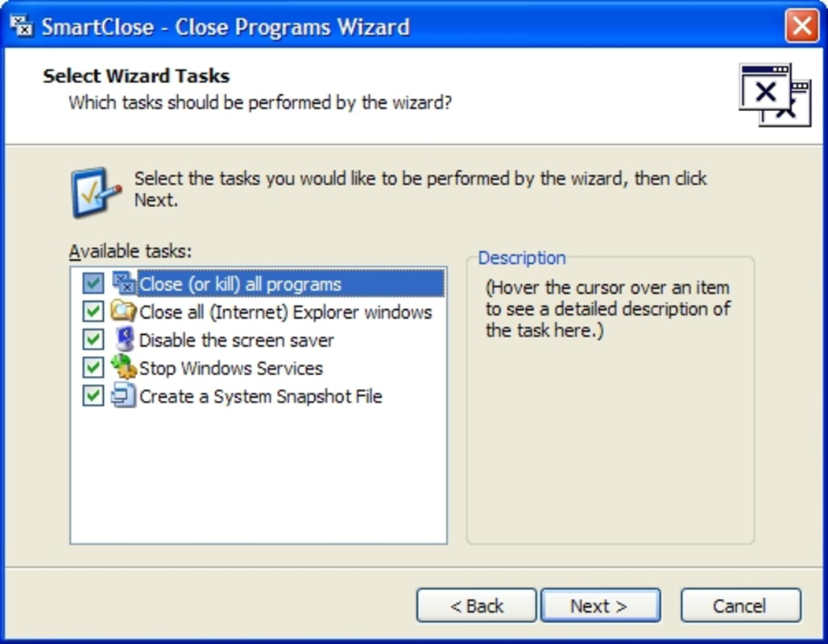
Task: Toggle the Close (or kill) all programs checkbox
Action: (x=93, y=283)
